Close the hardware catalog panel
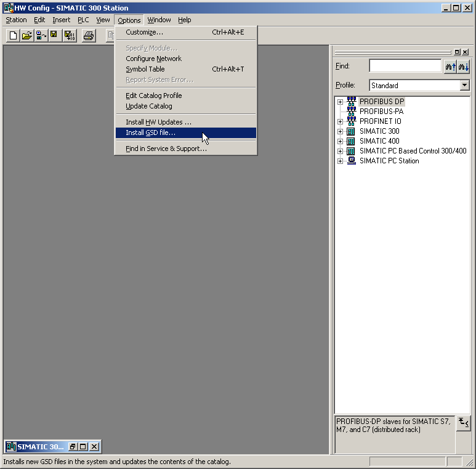Image resolution: width=476 pixels, height=469 pixels. pyautogui.click(x=465, y=52)
